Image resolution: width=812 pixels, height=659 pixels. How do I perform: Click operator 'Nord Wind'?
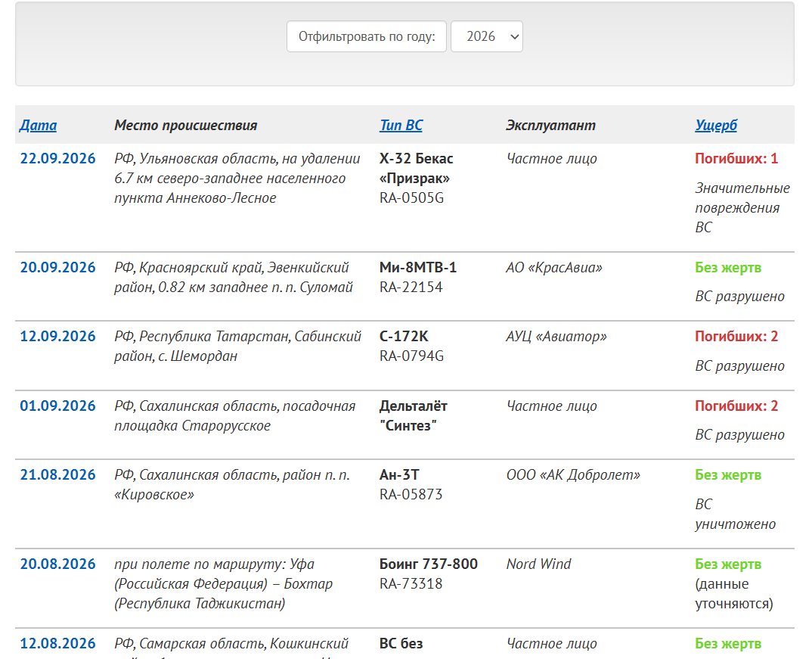tap(538, 564)
